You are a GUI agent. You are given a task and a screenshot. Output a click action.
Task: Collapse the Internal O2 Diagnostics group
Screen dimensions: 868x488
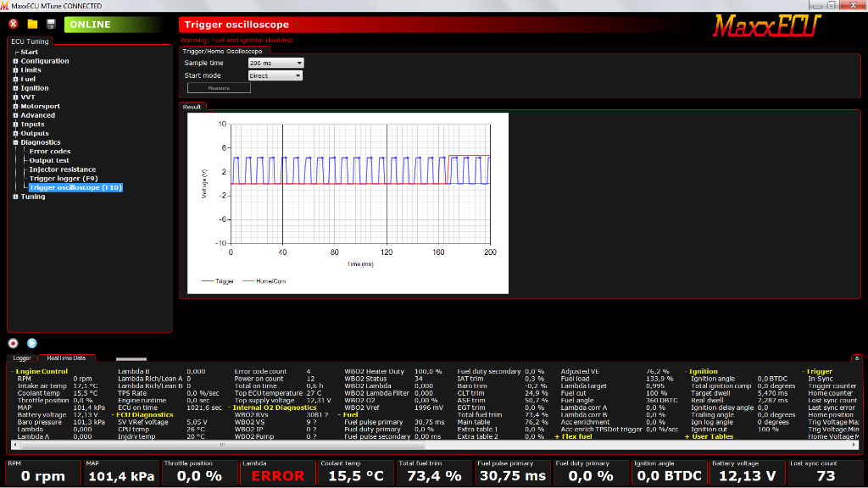[230, 408]
